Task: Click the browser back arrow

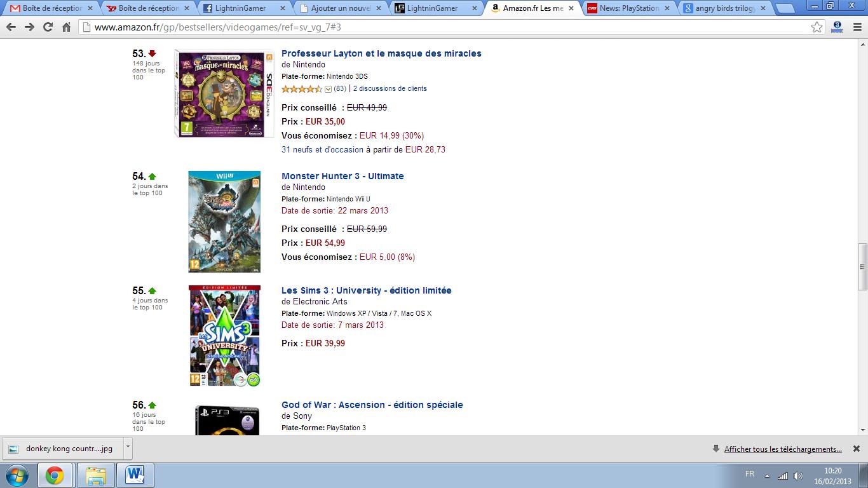Action: [11, 27]
